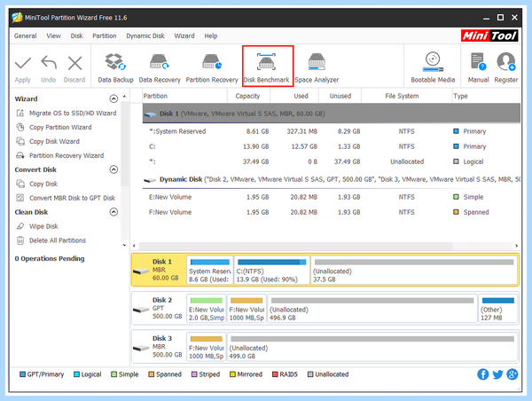532x401 pixels.
Task: Open the Partition menu
Action: click(105, 36)
